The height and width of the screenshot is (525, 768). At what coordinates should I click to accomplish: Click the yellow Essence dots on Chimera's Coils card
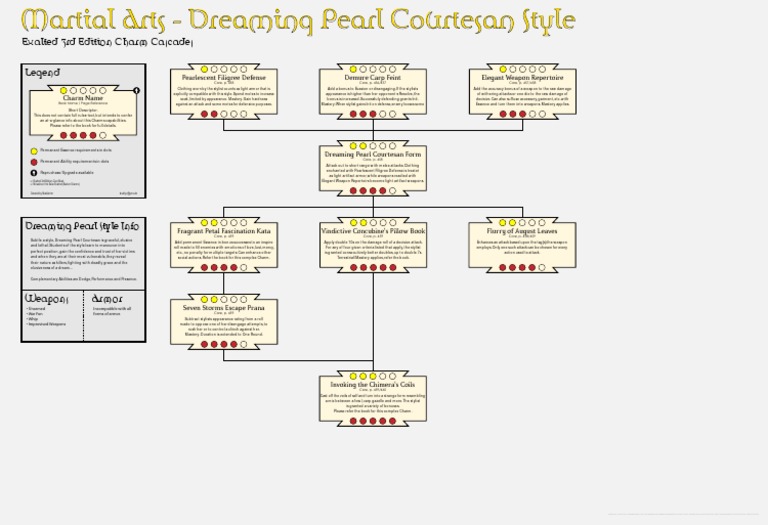coord(363,376)
